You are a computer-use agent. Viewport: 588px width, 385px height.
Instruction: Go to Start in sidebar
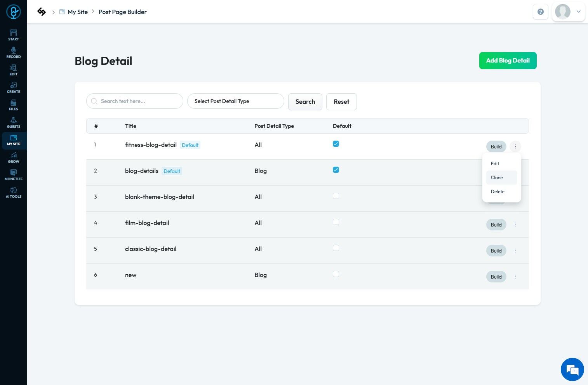(14, 35)
